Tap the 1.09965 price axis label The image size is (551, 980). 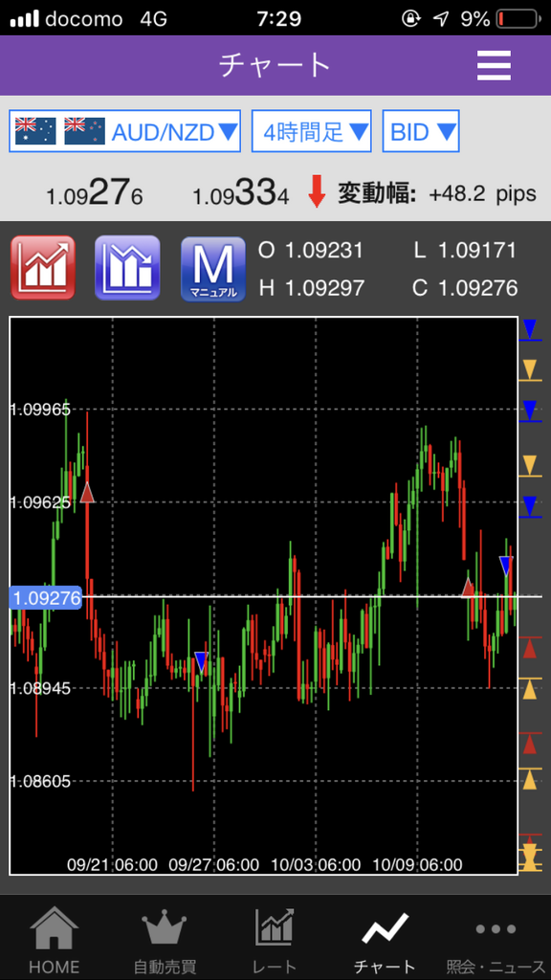click(x=41, y=410)
